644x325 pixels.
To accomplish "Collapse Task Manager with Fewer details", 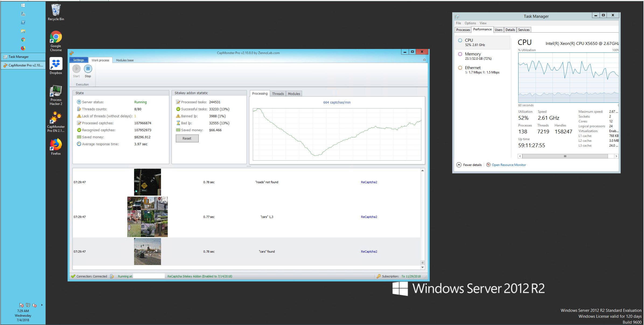I will coord(469,165).
